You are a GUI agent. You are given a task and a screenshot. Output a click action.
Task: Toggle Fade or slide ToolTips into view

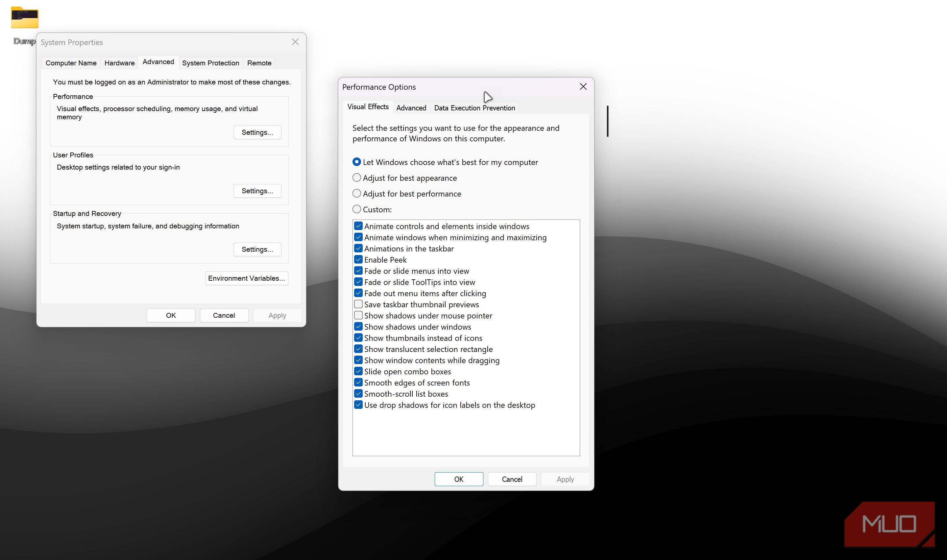[358, 282]
